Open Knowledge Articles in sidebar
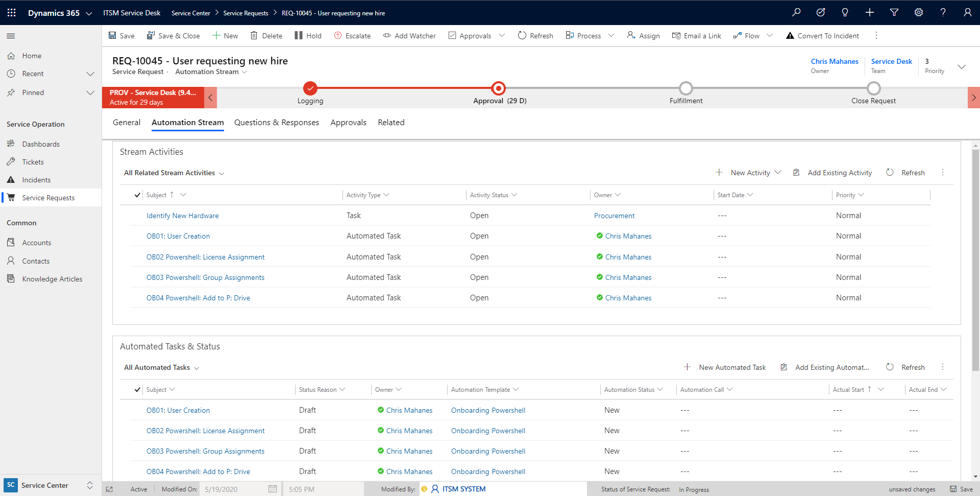 point(52,279)
